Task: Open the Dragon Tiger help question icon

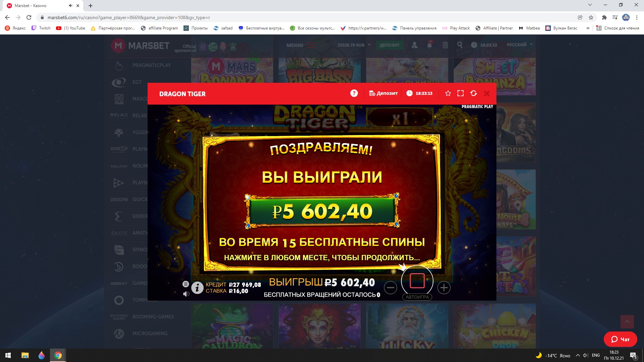Action: coord(354,93)
